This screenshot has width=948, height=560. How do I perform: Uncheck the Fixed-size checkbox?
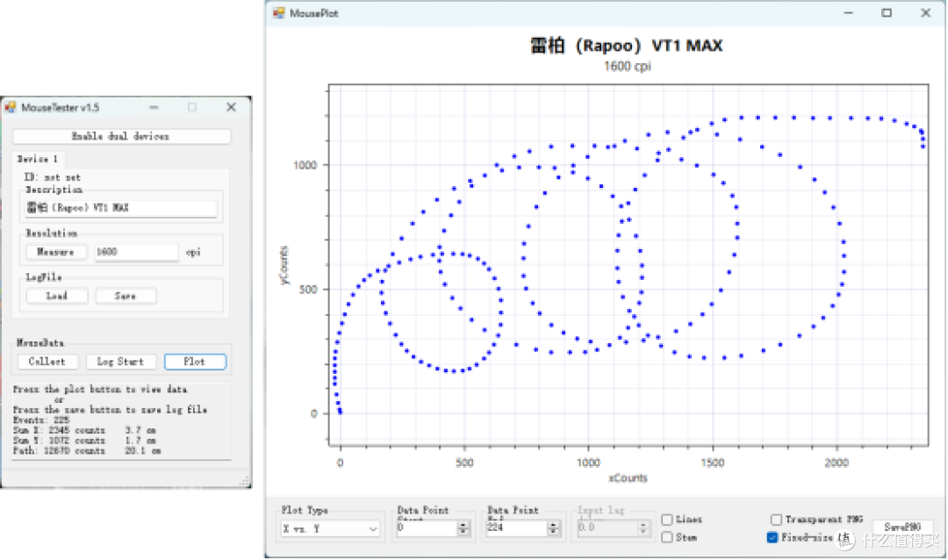(x=772, y=537)
